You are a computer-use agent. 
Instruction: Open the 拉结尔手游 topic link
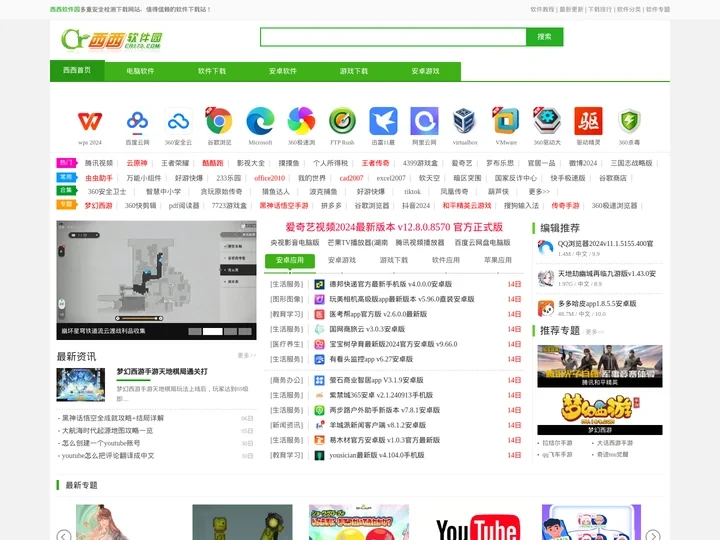click(x=557, y=443)
